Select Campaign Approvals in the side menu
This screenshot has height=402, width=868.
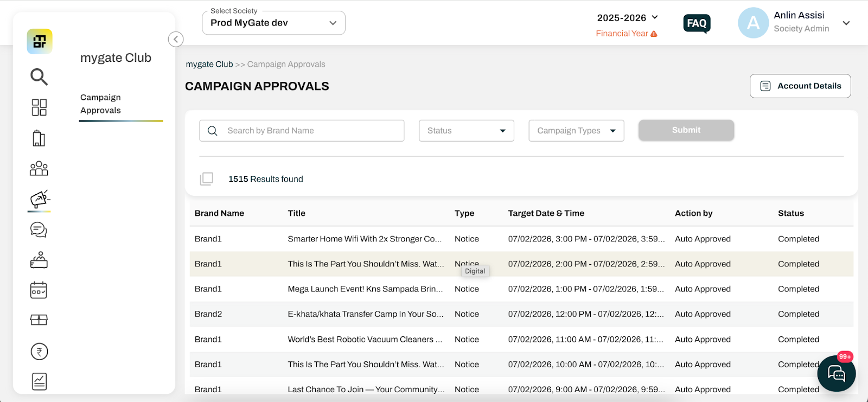(x=101, y=104)
